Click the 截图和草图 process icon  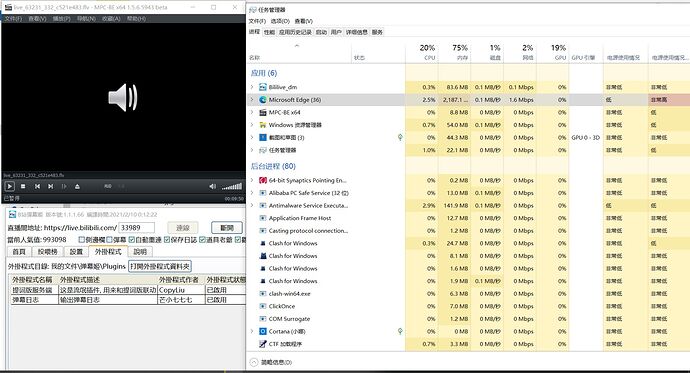click(x=263, y=138)
